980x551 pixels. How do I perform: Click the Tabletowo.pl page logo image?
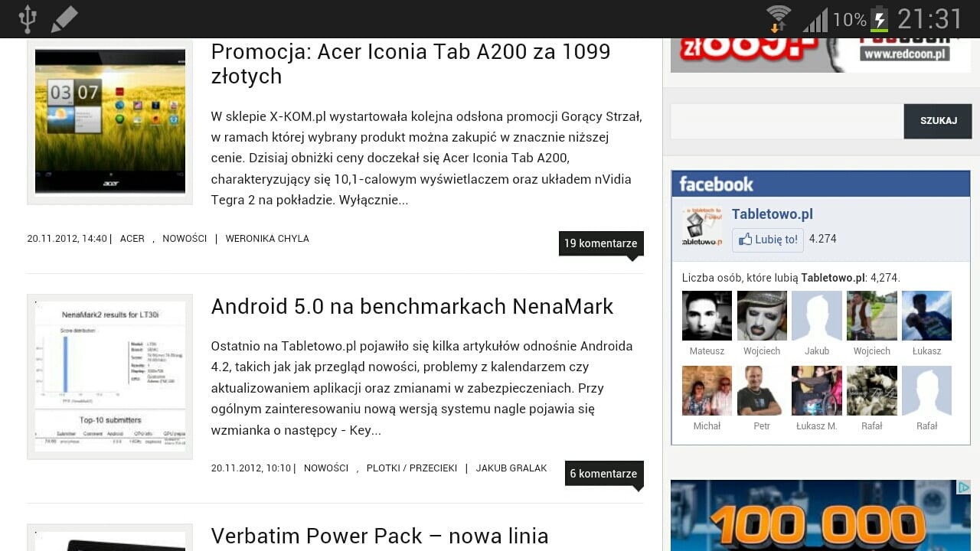click(702, 227)
